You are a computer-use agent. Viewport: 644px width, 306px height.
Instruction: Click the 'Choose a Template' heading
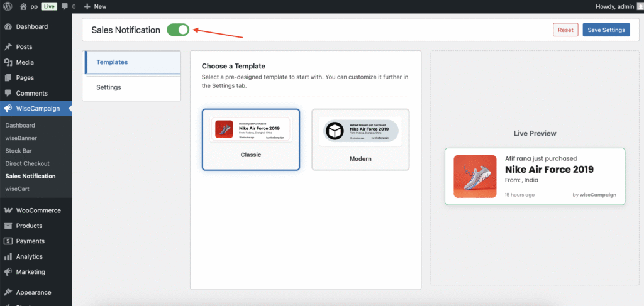tap(233, 66)
